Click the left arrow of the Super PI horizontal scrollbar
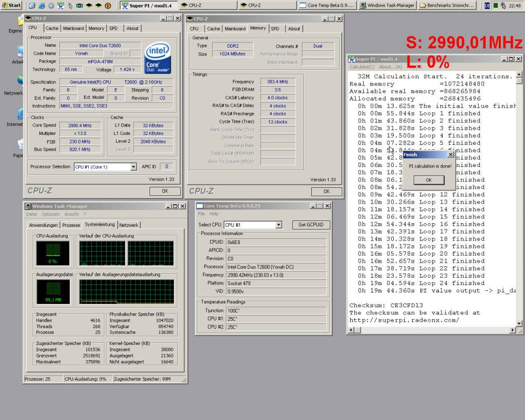525x420 pixels. pyautogui.click(x=352, y=330)
